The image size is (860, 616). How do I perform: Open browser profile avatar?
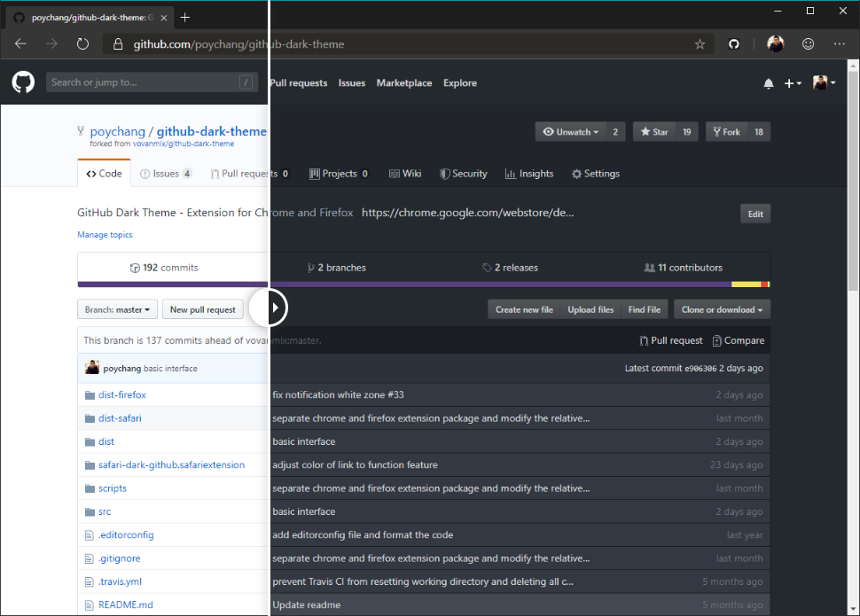(x=776, y=44)
